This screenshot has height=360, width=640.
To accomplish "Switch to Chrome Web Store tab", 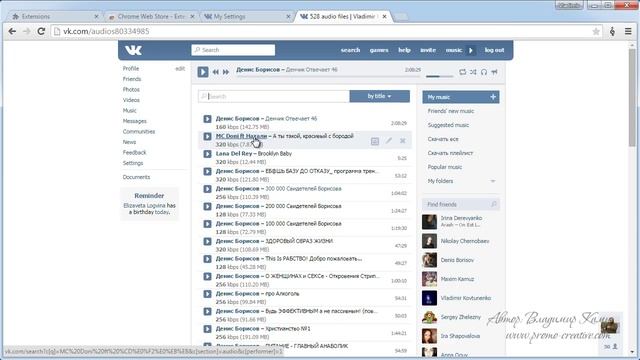I will tap(151, 17).
